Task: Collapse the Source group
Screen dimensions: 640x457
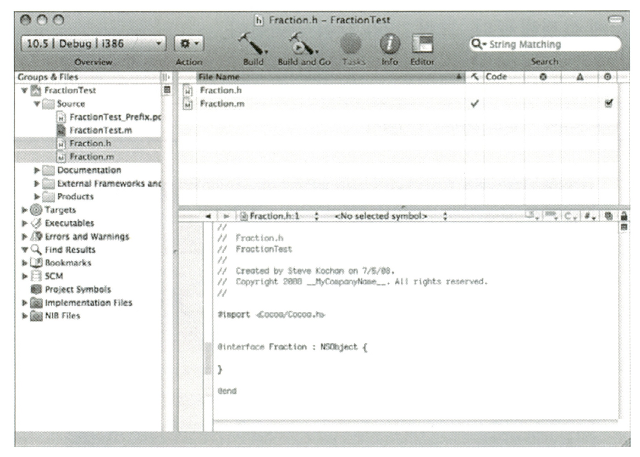Action: coord(37,104)
